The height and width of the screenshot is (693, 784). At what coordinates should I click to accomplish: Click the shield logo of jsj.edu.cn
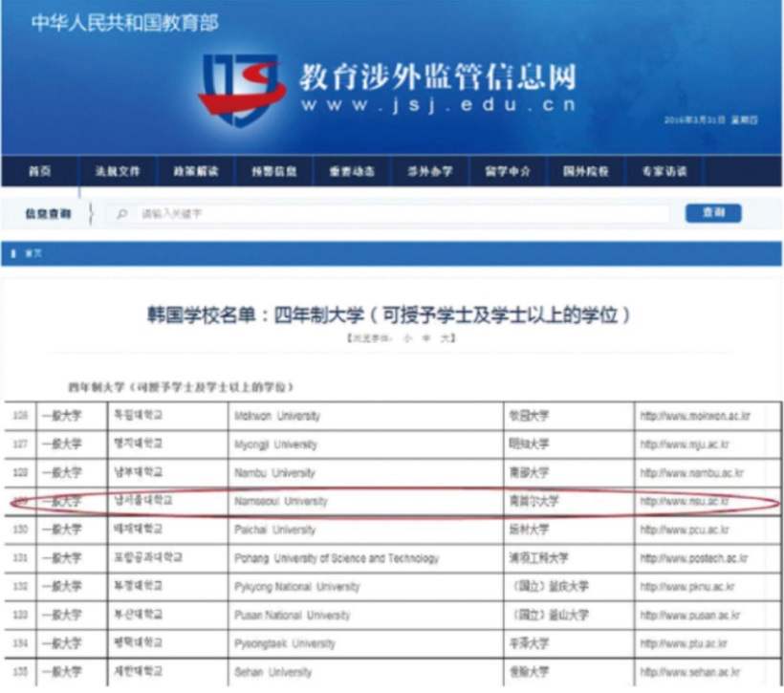pos(242,90)
